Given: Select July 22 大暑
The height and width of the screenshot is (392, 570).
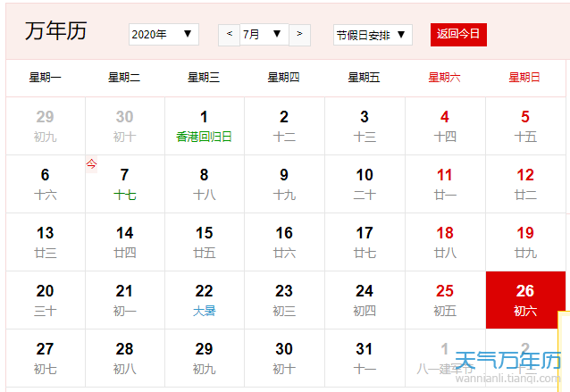Looking at the screenshot, I should (x=205, y=300).
